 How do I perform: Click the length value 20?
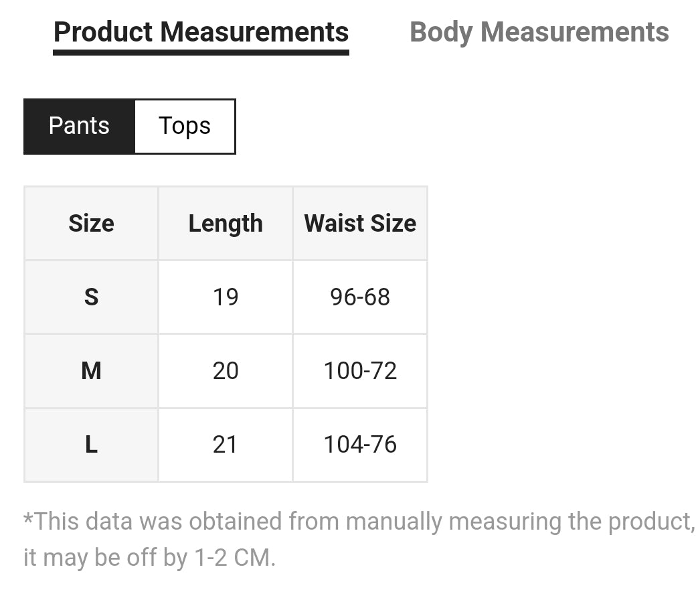coord(226,370)
